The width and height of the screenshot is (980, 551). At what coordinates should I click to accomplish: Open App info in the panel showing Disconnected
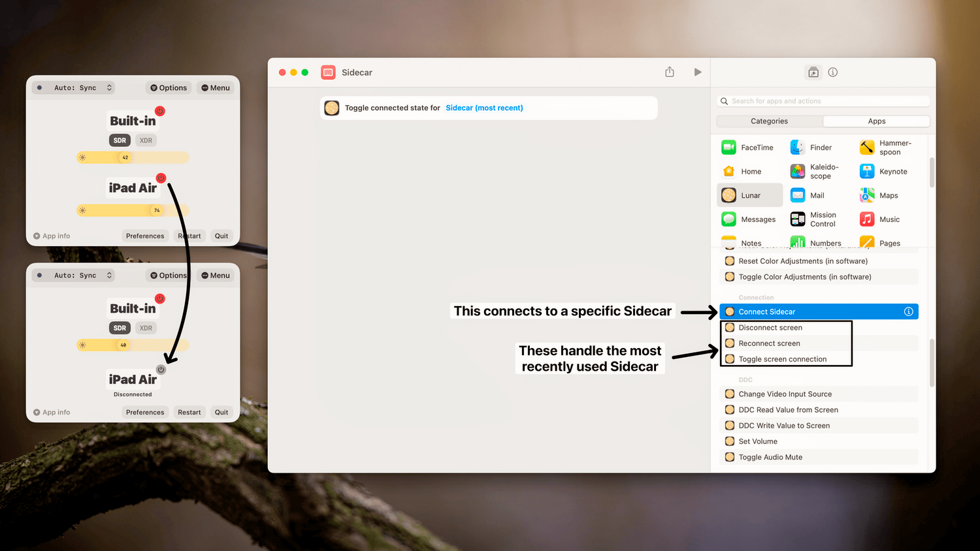[x=52, y=413]
